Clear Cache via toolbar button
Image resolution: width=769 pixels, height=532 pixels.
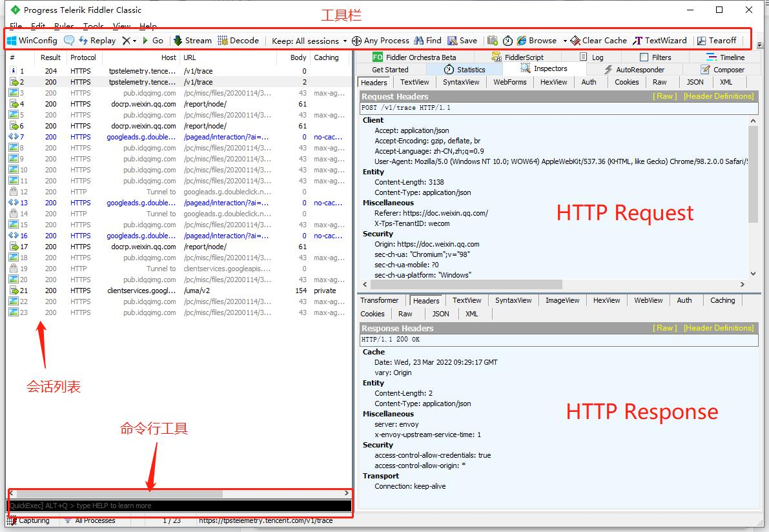coord(599,41)
